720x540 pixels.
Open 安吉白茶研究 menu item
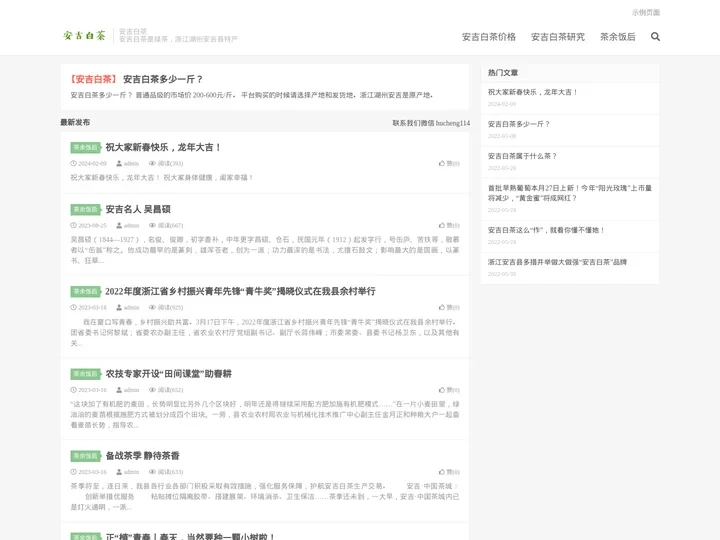[x=558, y=37]
